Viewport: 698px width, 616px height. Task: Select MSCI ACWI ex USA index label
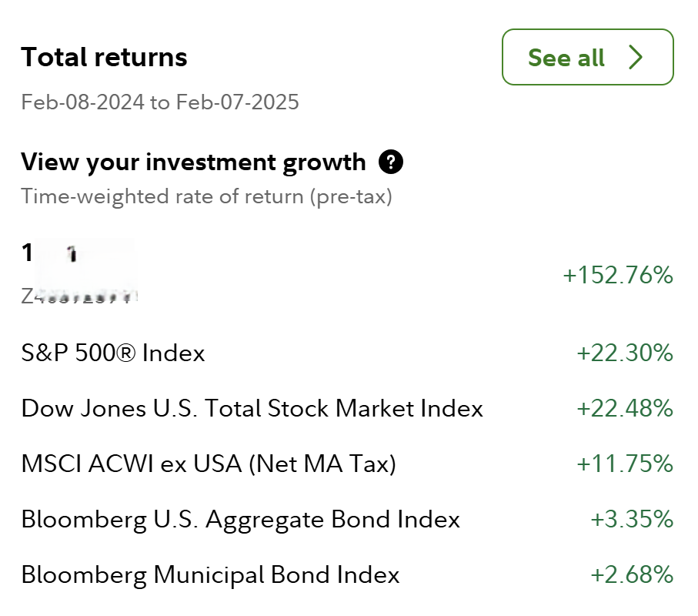[208, 464]
